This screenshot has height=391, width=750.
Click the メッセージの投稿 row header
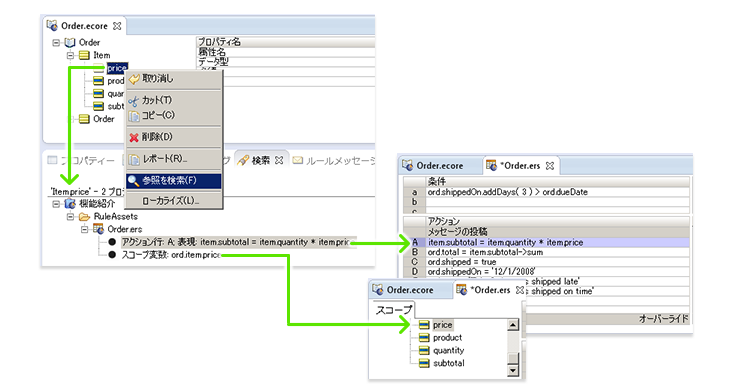point(558,232)
